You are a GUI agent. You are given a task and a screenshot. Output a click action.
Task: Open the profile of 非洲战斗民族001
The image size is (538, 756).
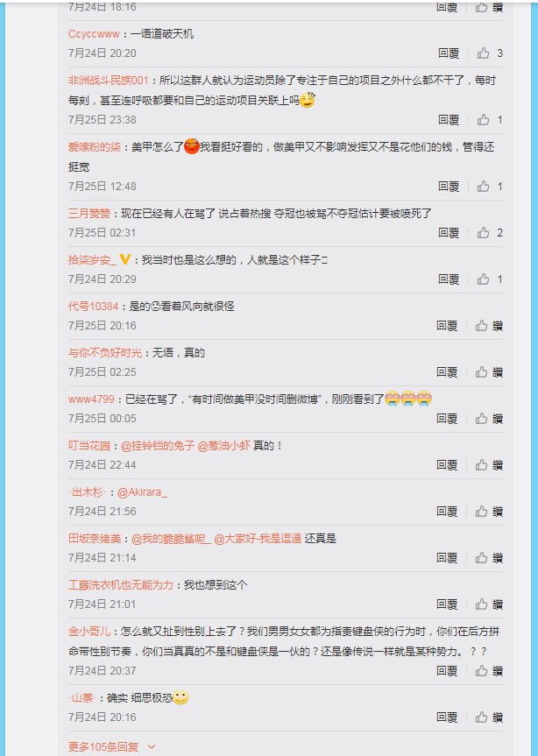pyautogui.click(x=109, y=81)
